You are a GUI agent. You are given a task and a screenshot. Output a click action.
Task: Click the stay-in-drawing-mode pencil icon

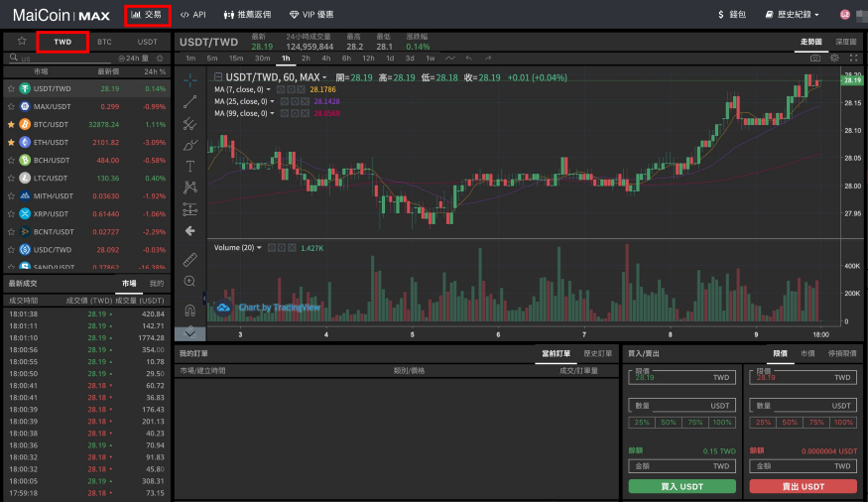click(189, 332)
